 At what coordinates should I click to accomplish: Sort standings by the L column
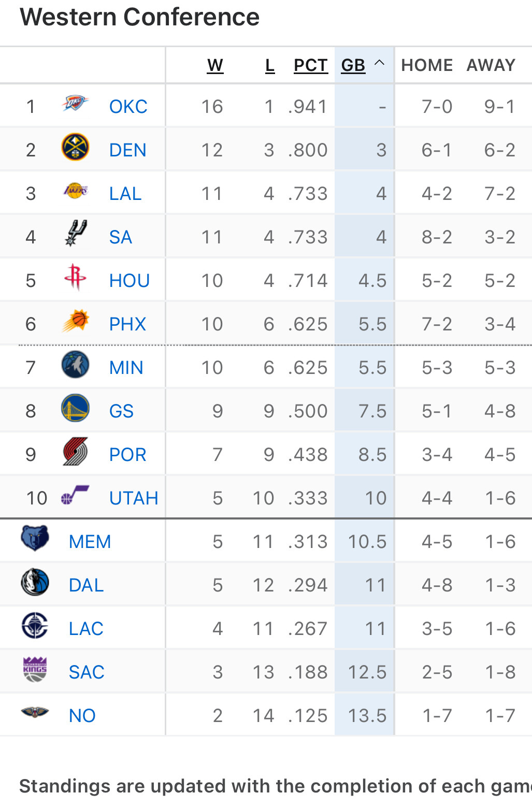click(270, 65)
